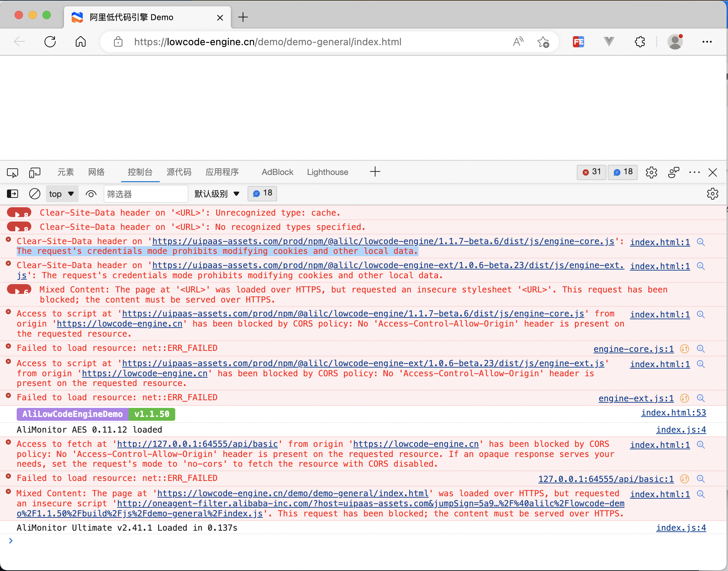Viewport: 728px width, 571px height.
Task: Click the 18 messages badge
Action: [622, 172]
